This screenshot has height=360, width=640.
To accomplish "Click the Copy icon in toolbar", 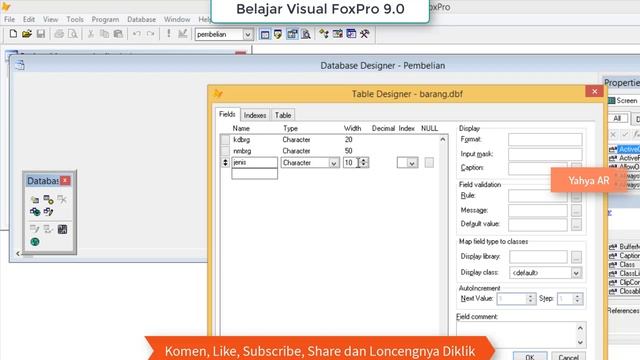I will (x=104, y=34).
